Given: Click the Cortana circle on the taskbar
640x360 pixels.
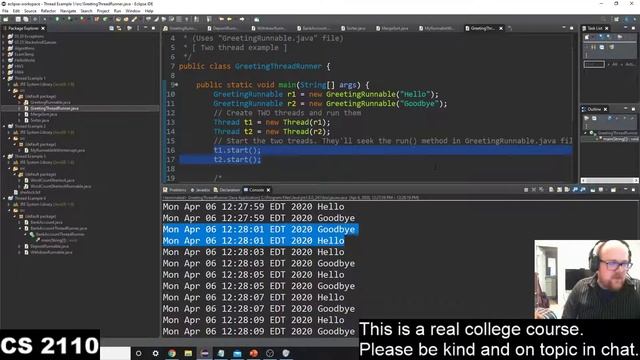Looking at the screenshot, I should click(x=139, y=353).
